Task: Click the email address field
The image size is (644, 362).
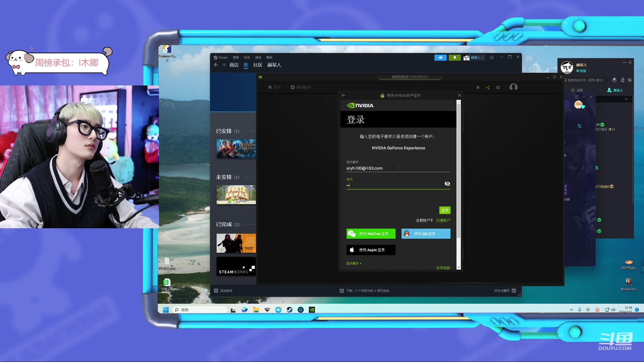Action: pyautogui.click(x=398, y=168)
